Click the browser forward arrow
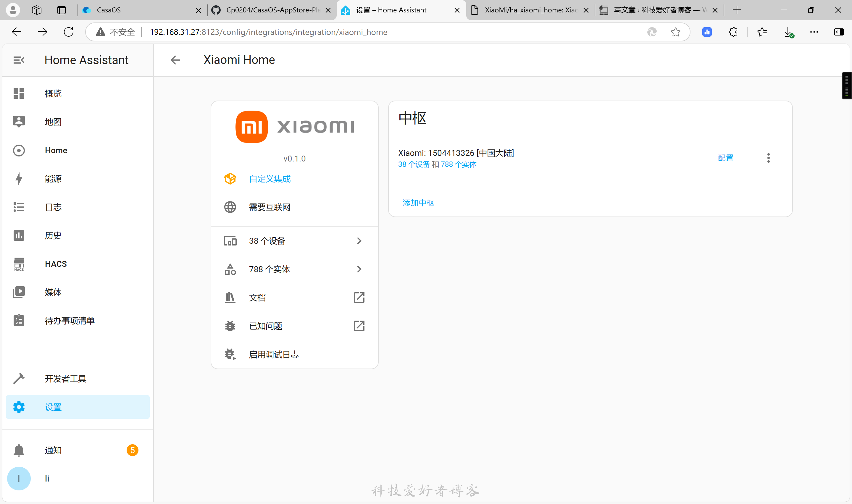This screenshot has width=852, height=504. tap(42, 32)
